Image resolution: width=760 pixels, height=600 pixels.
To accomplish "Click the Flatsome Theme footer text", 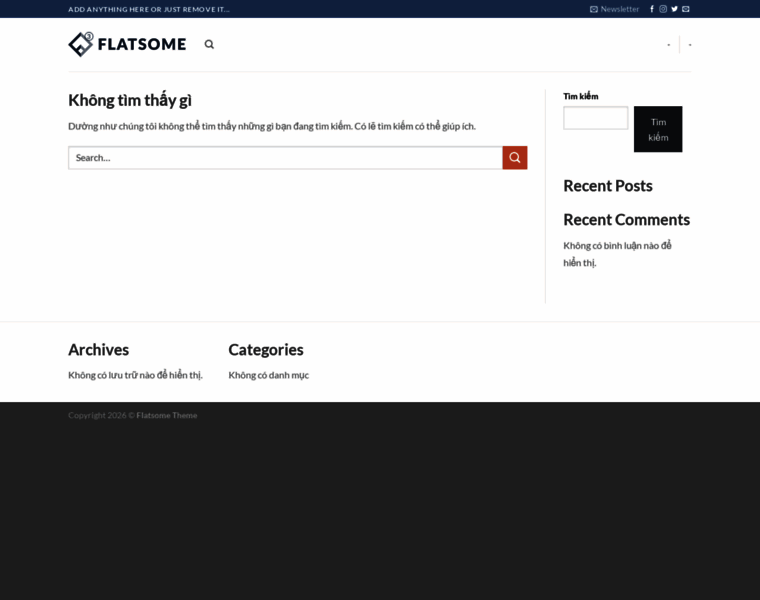I will tap(167, 415).
